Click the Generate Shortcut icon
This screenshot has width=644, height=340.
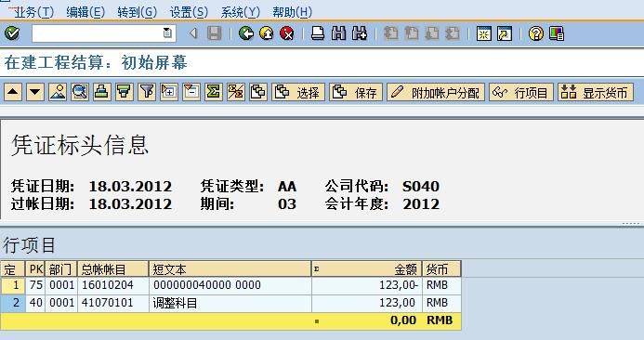tap(505, 33)
